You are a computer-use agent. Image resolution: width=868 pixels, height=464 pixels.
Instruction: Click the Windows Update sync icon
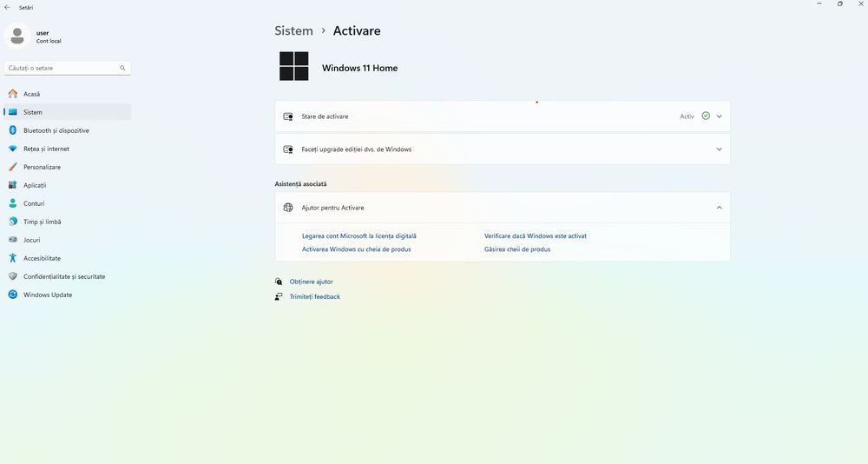pos(13,295)
